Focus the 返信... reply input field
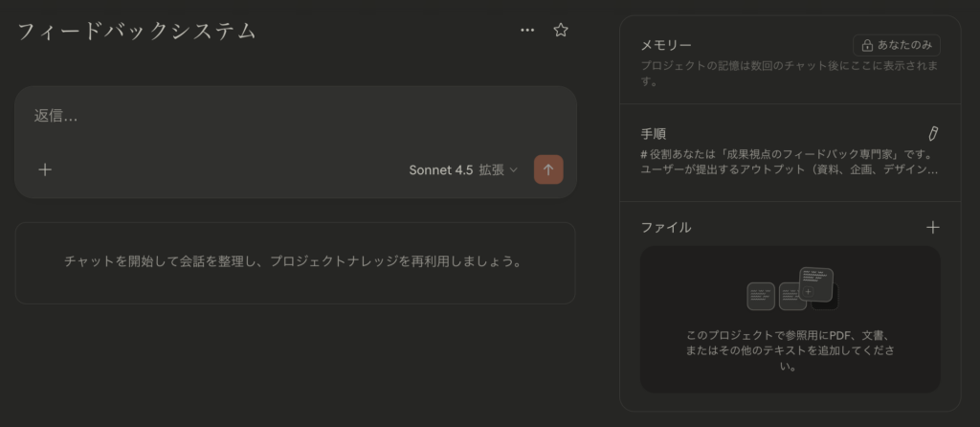 click(295, 116)
